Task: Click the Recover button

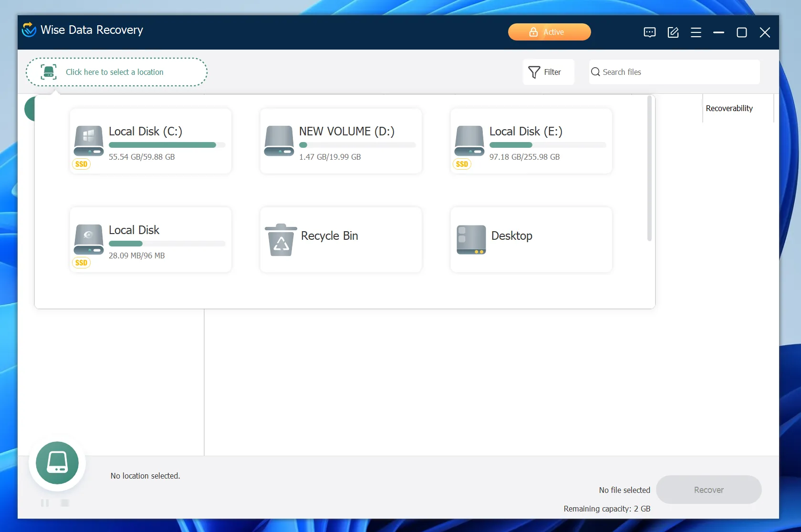Action: pyautogui.click(x=708, y=490)
